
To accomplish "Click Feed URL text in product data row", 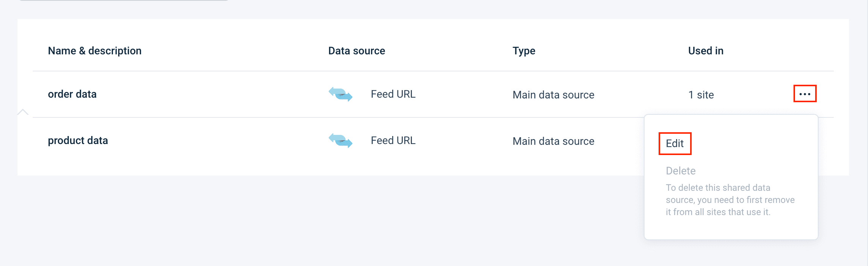I will point(393,141).
